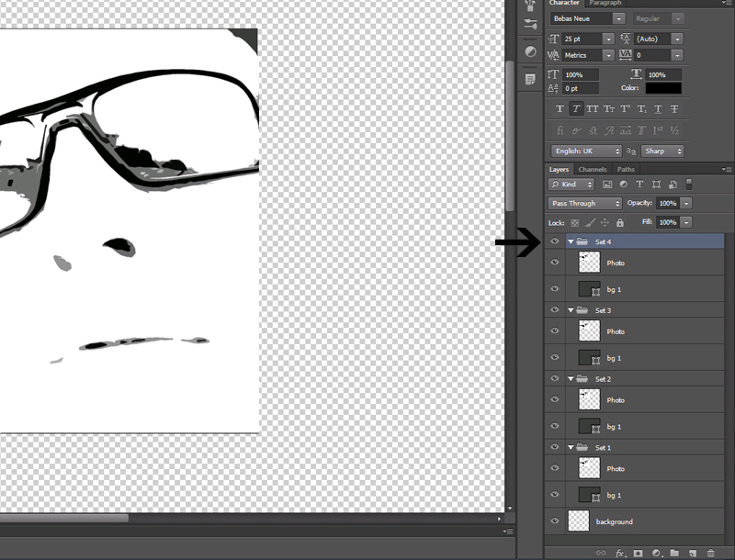Filter layers by type layers icon
The width and height of the screenshot is (735, 560).
point(639,185)
